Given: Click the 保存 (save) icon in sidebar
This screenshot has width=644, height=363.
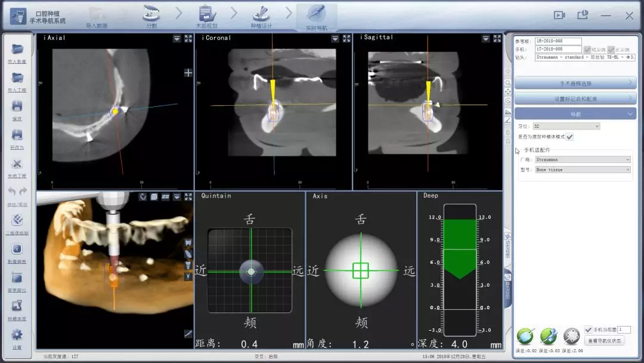Looking at the screenshot, I should pyautogui.click(x=17, y=106).
